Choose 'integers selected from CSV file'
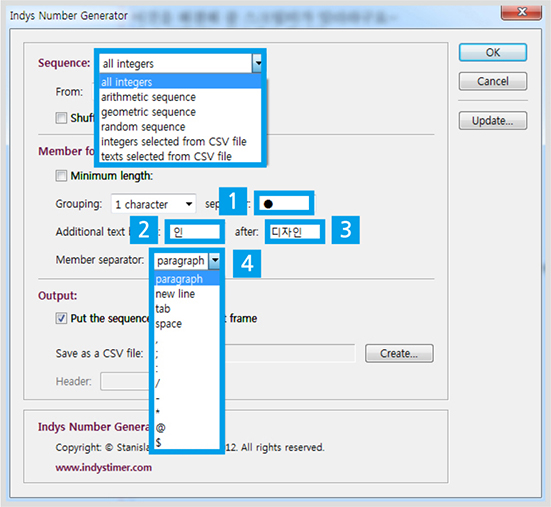Screen dimensions: 551x507 tap(181, 141)
